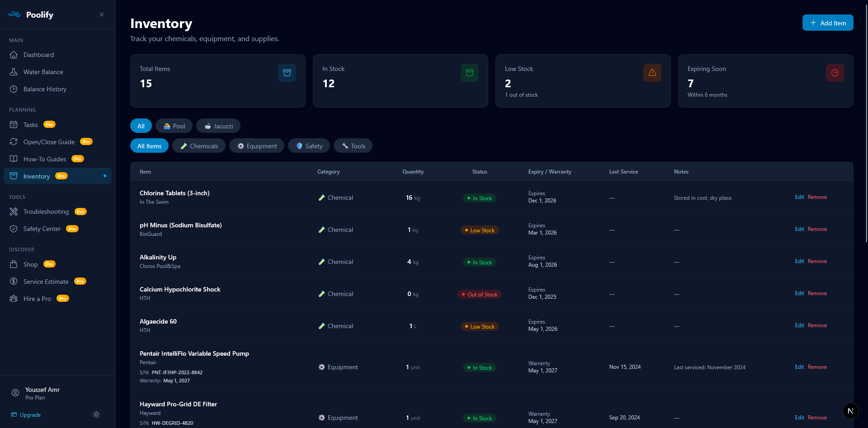The height and width of the screenshot is (428, 868).
Task: Click the Youssef Amr user avatar icon
Action: click(x=15, y=393)
